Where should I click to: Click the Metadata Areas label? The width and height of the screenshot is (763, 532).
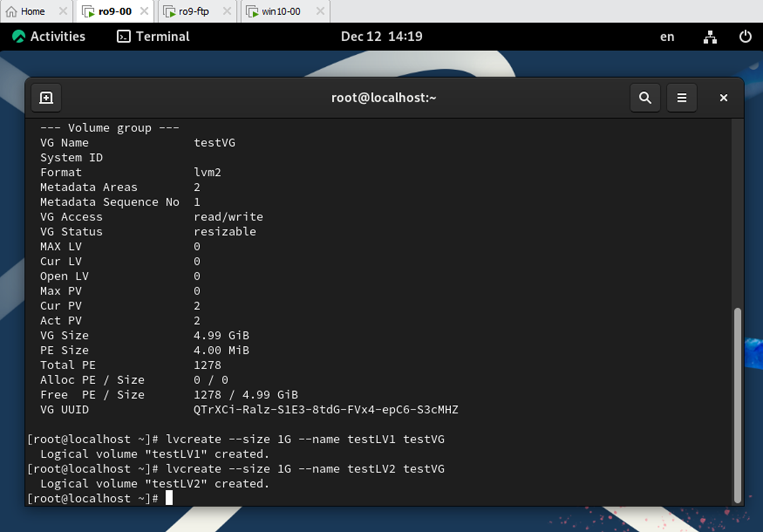pos(89,187)
